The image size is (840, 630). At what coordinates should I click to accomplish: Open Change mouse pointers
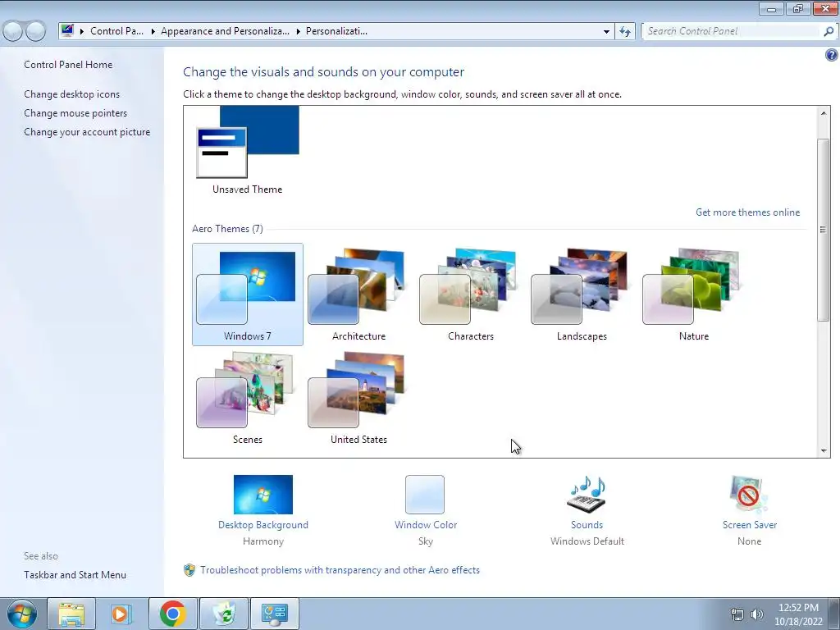pyautogui.click(x=75, y=113)
